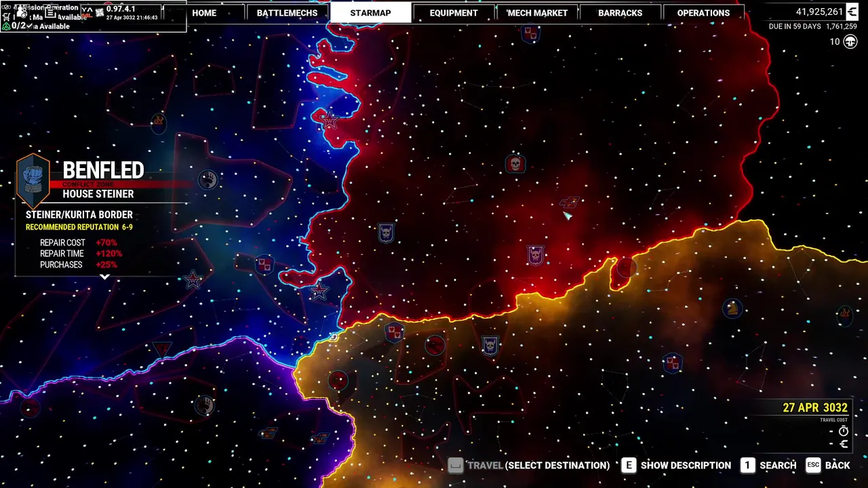Image resolution: width=868 pixels, height=488 pixels.
Task: Select the STARMAP tab
Action: tap(370, 12)
